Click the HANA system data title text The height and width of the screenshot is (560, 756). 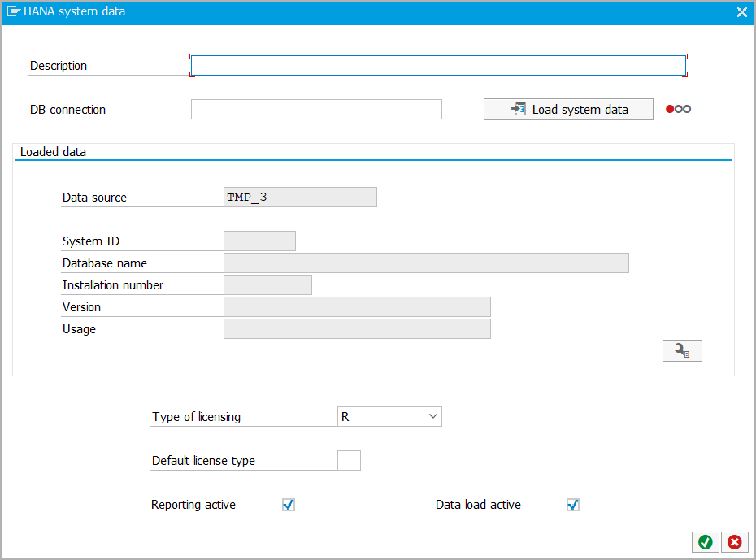pos(74,11)
